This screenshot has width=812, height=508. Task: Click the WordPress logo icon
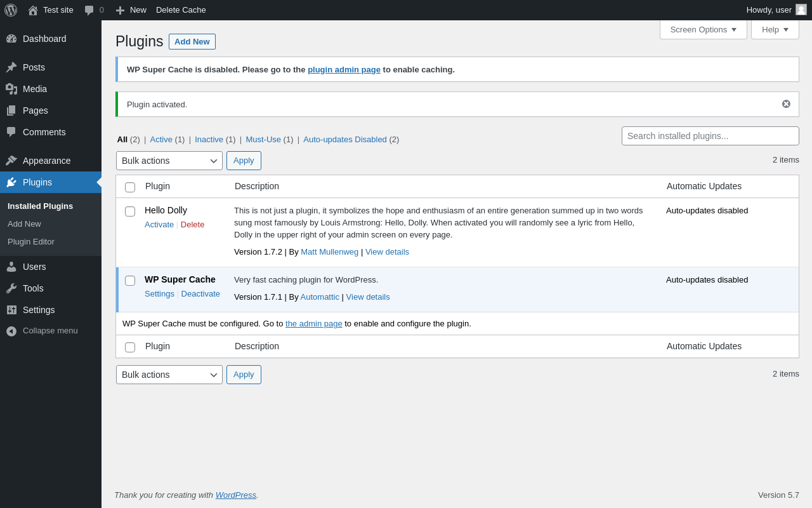(x=11, y=10)
